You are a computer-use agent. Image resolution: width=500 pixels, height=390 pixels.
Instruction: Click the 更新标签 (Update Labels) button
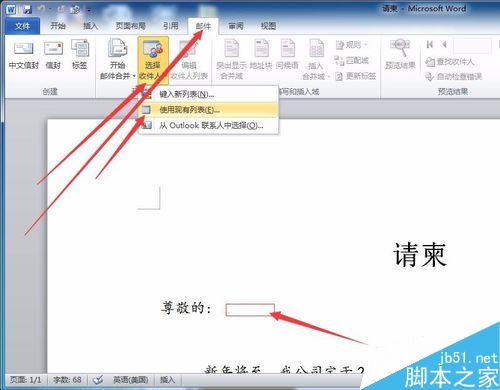pos(355,76)
